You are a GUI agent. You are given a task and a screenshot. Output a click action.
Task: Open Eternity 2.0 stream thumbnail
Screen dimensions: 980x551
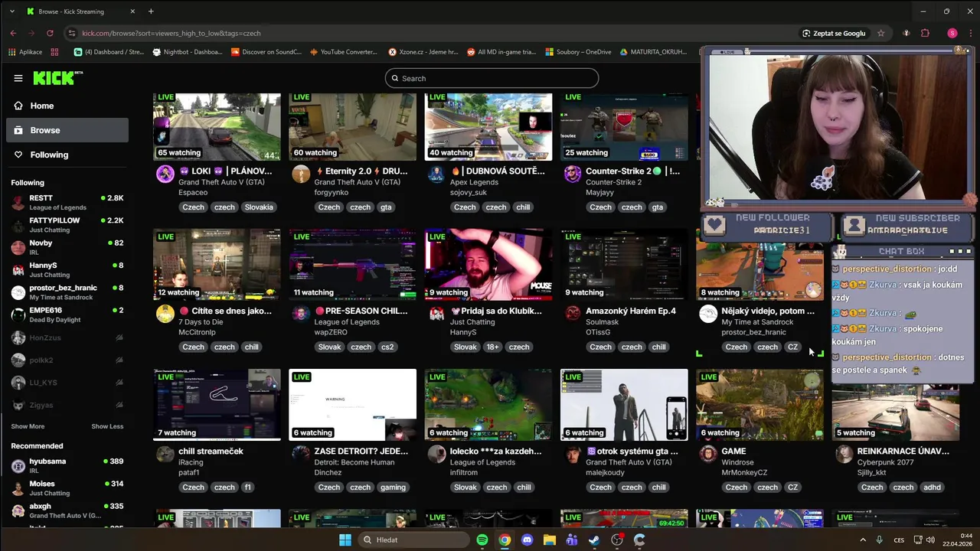coord(352,127)
